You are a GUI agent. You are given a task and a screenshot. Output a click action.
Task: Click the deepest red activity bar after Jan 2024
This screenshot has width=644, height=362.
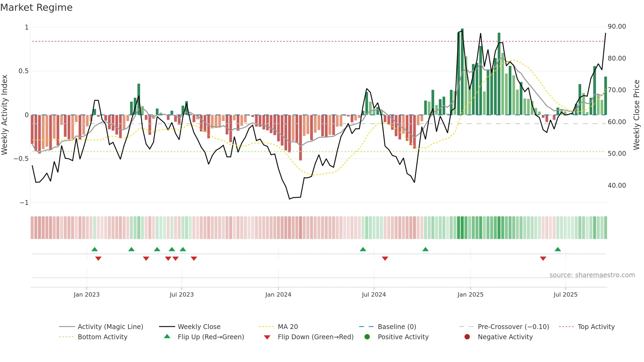pos(301,138)
